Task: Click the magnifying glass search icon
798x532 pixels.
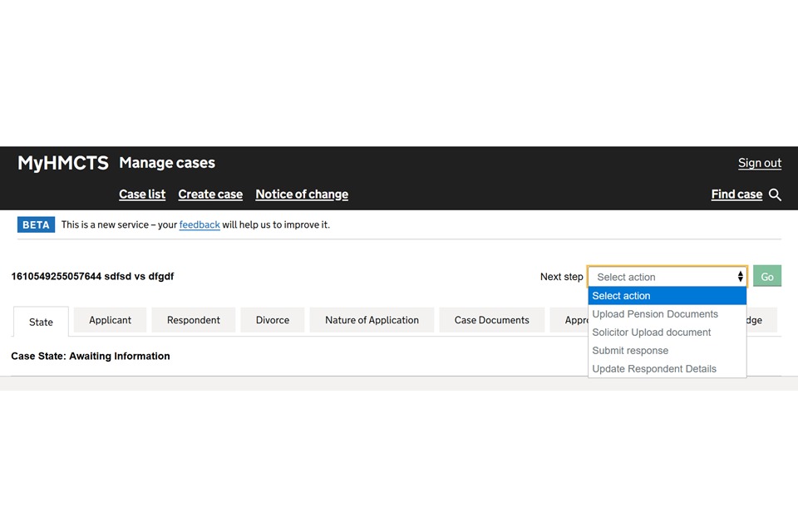Action: [x=775, y=195]
